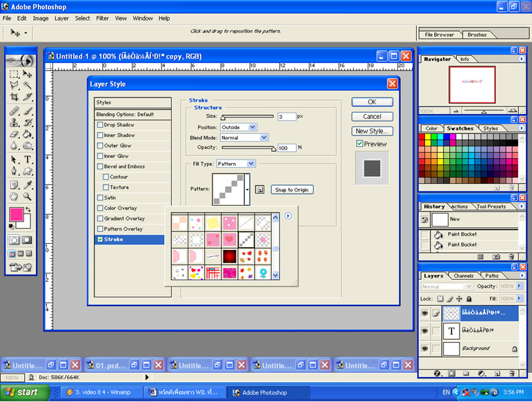Hide the Background layer eye
The height and width of the screenshot is (402, 532).
[x=424, y=349]
